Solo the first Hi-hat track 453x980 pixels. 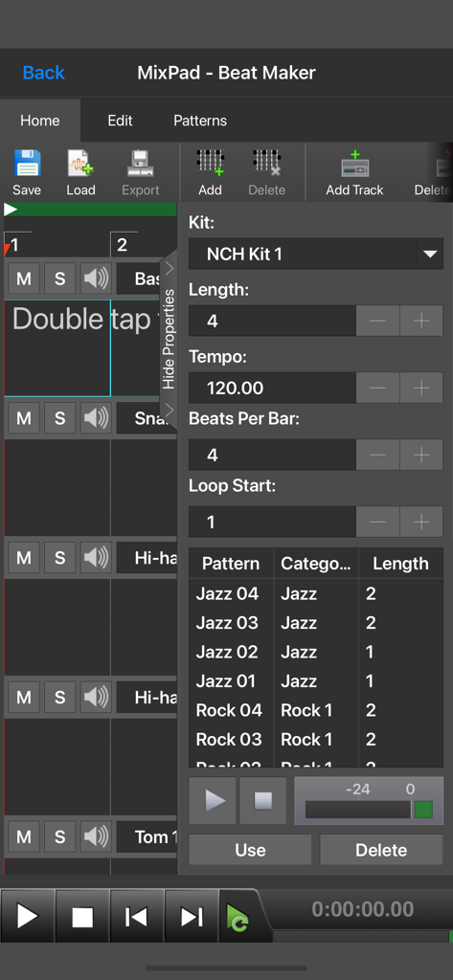60,558
